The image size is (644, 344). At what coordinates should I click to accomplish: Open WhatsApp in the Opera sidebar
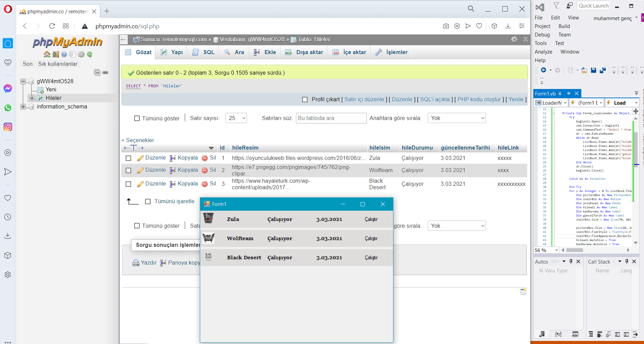[8, 108]
